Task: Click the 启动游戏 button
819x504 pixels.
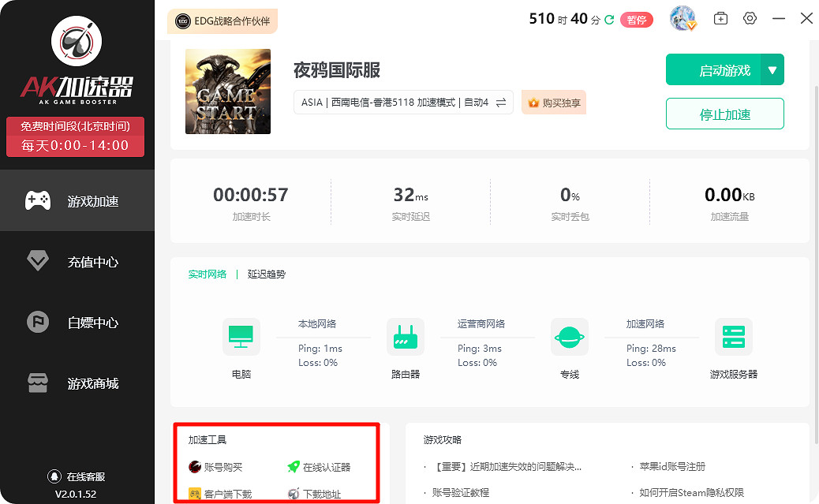Action: click(x=713, y=70)
